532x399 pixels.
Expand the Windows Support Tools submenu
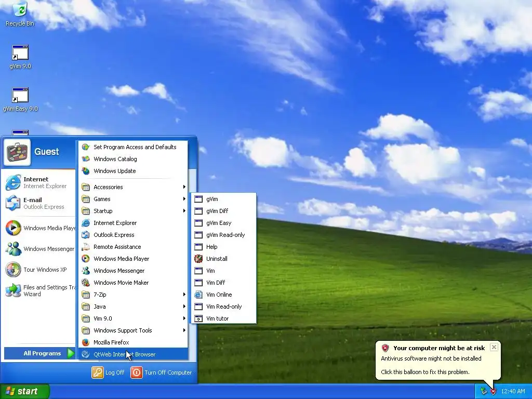coord(133,330)
